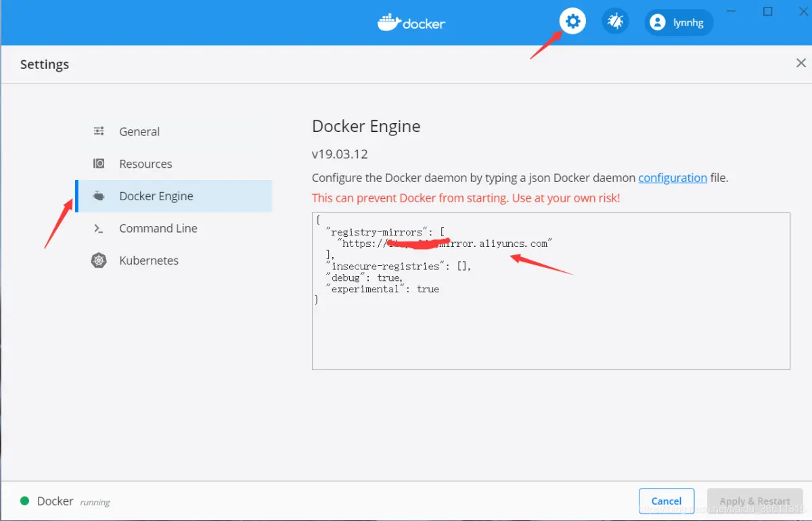Open the lynnhg account menu

click(x=679, y=22)
